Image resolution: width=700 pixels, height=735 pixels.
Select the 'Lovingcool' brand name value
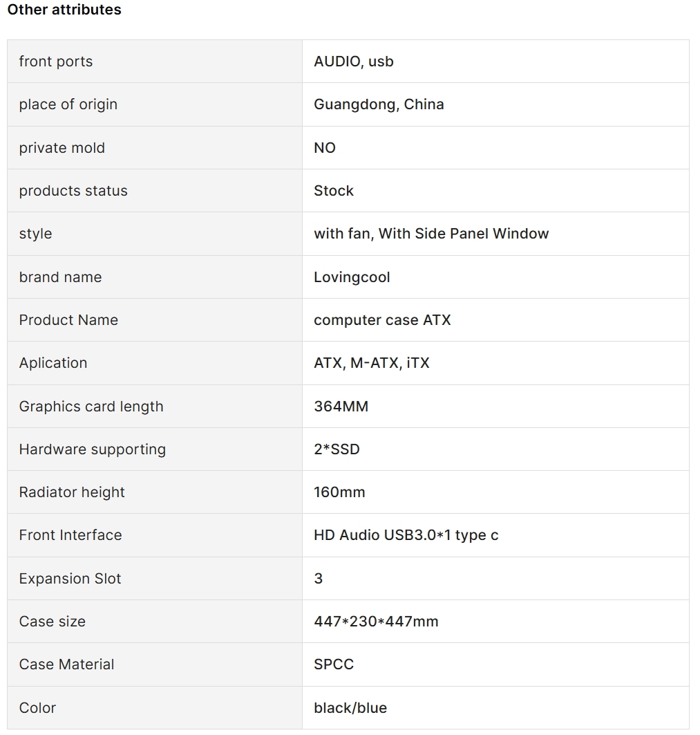coord(352,277)
